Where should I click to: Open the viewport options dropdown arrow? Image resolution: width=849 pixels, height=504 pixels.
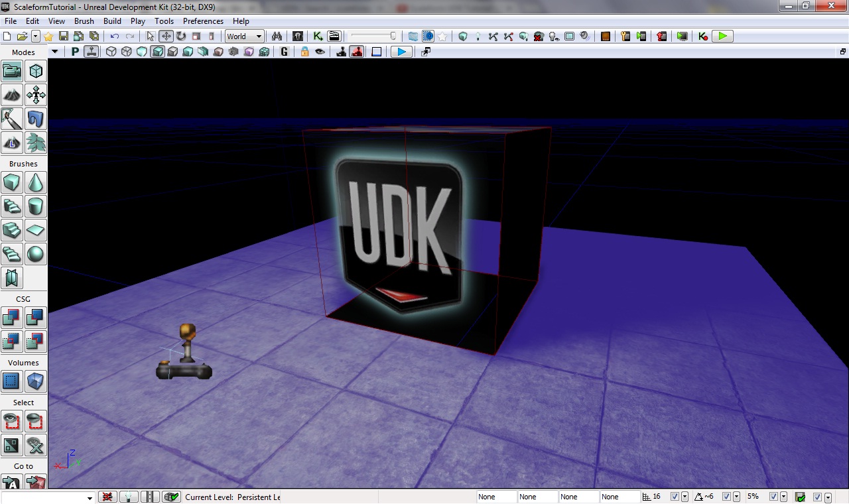[55, 52]
